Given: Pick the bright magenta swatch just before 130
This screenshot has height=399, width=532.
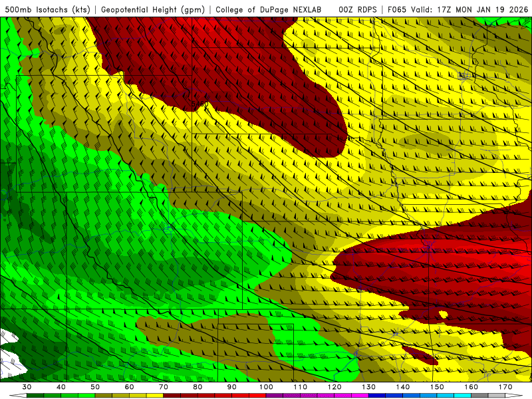Looking at the screenshot, I should click(360, 396).
